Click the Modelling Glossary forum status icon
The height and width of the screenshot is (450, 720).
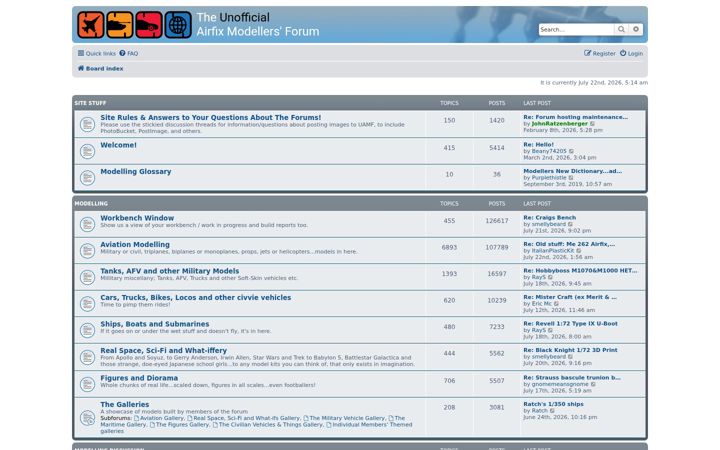(x=87, y=178)
